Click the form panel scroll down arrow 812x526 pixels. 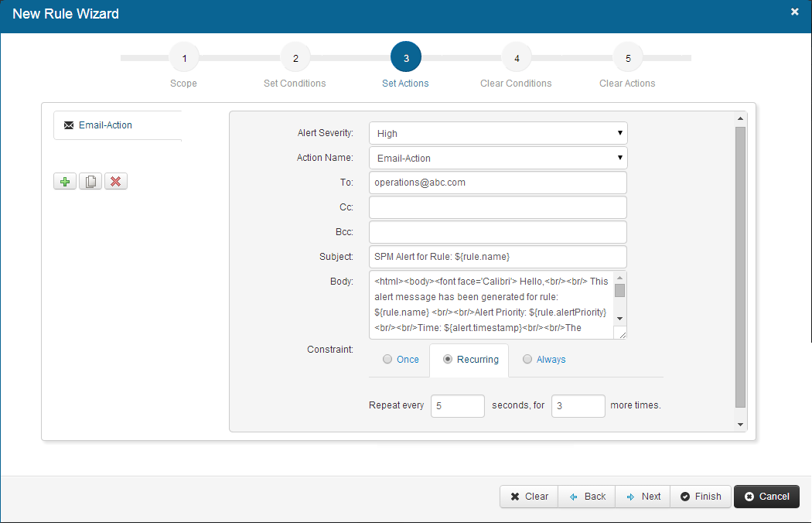click(741, 425)
